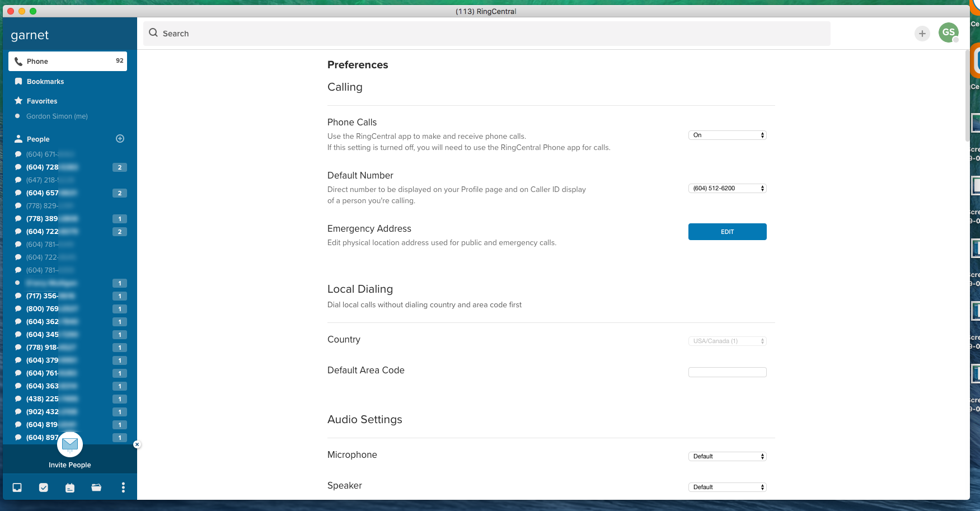Open the inbox icon in bottom toolbar
The width and height of the screenshot is (980, 511).
(x=17, y=487)
